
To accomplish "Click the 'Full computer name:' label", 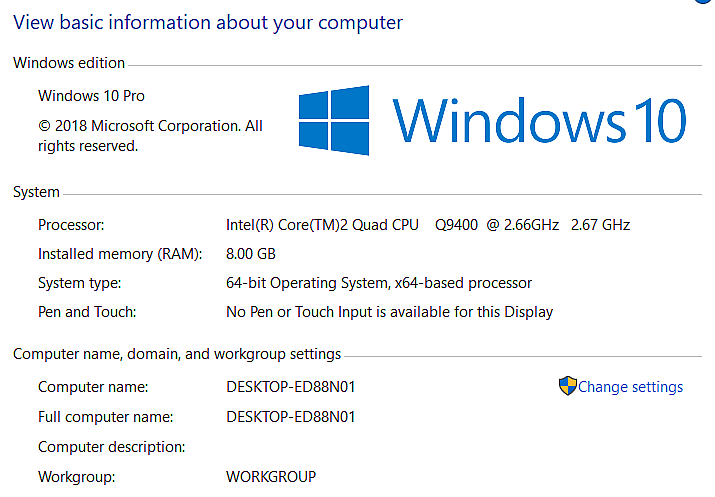I will (105, 417).
